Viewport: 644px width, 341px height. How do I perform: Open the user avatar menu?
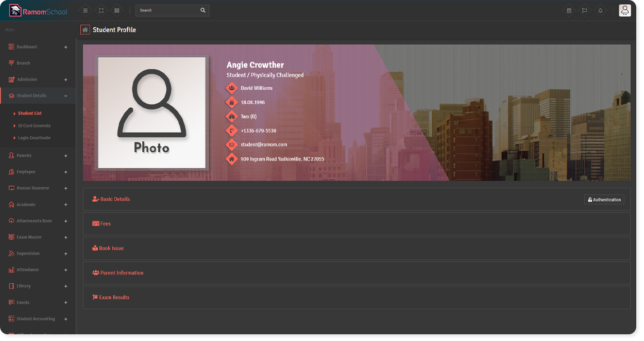click(624, 10)
